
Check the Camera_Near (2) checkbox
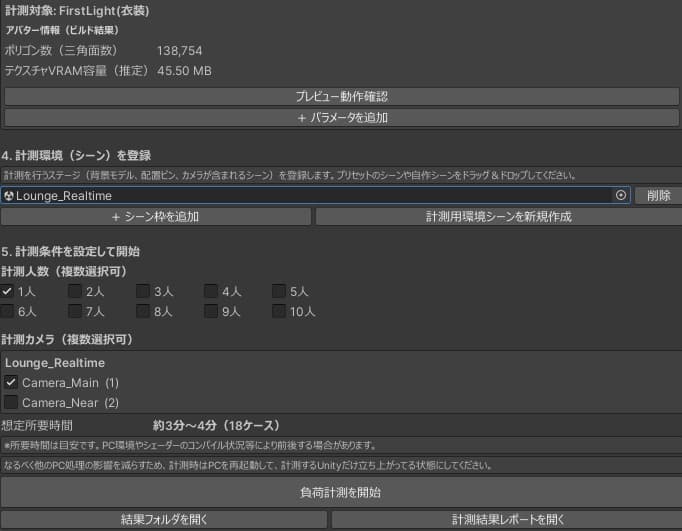pos(11,402)
